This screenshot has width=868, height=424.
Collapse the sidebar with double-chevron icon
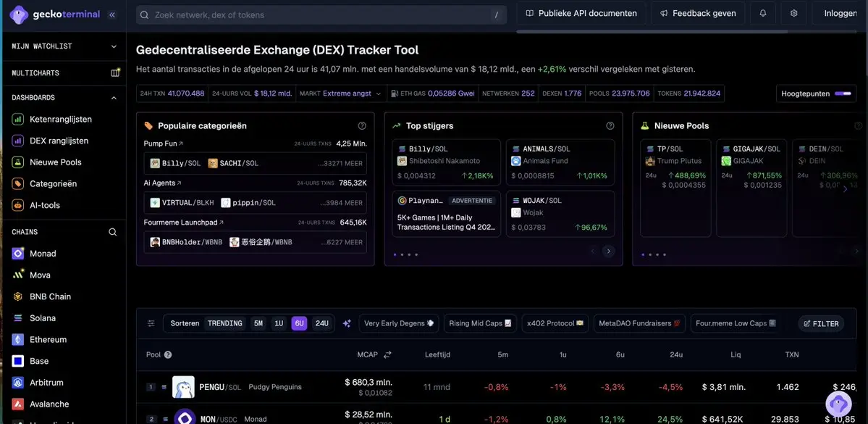(111, 15)
